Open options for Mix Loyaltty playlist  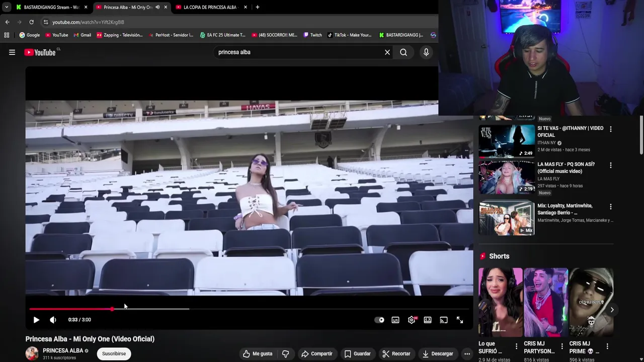click(x=611, y=207)
